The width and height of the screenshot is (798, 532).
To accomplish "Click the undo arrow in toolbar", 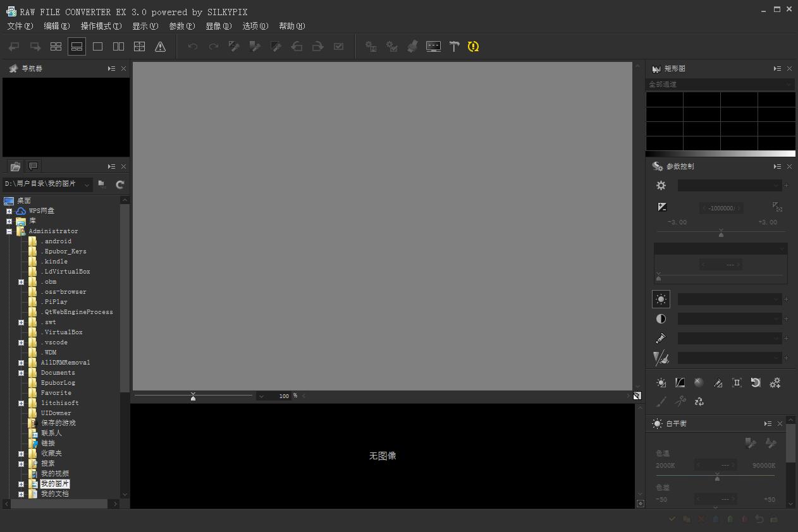I will (193, 47).
